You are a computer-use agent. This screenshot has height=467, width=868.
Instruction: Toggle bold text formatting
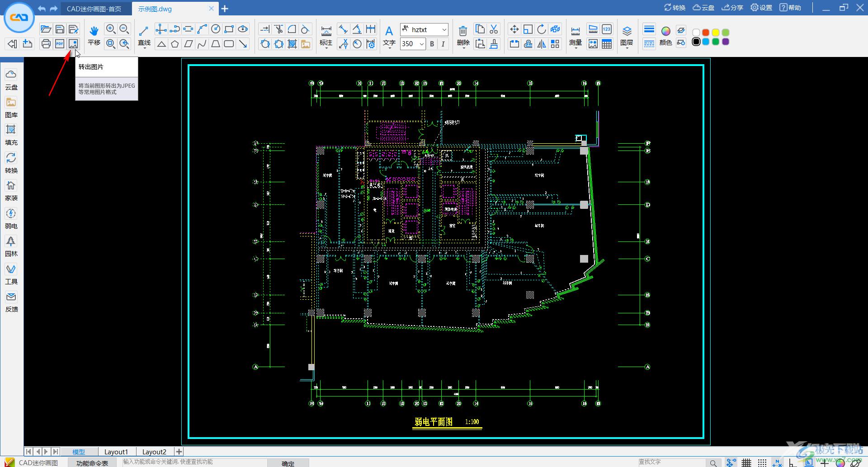[432, 44]
